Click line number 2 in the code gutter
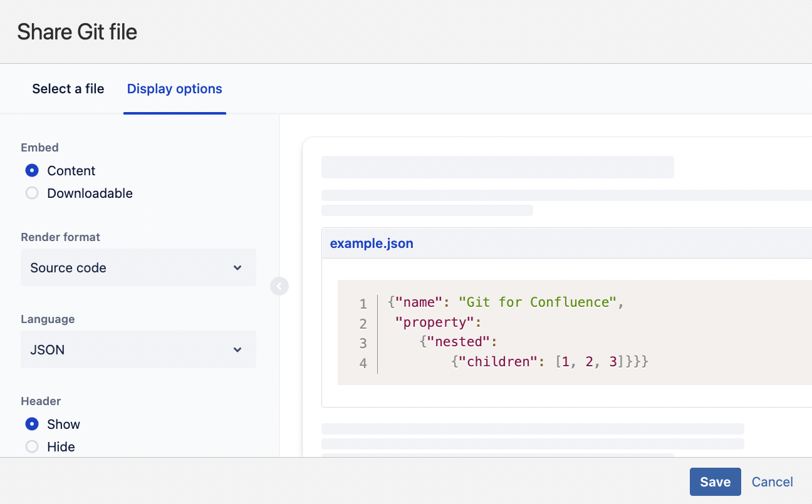The image size is (812, 504). (x=363, y=324)
